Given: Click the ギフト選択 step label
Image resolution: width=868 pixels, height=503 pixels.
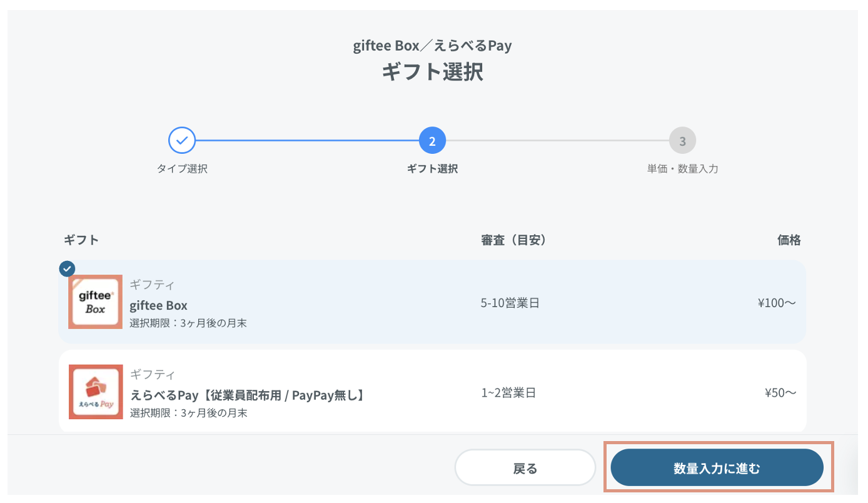Looking at the screenshot, I should point(432,169).
